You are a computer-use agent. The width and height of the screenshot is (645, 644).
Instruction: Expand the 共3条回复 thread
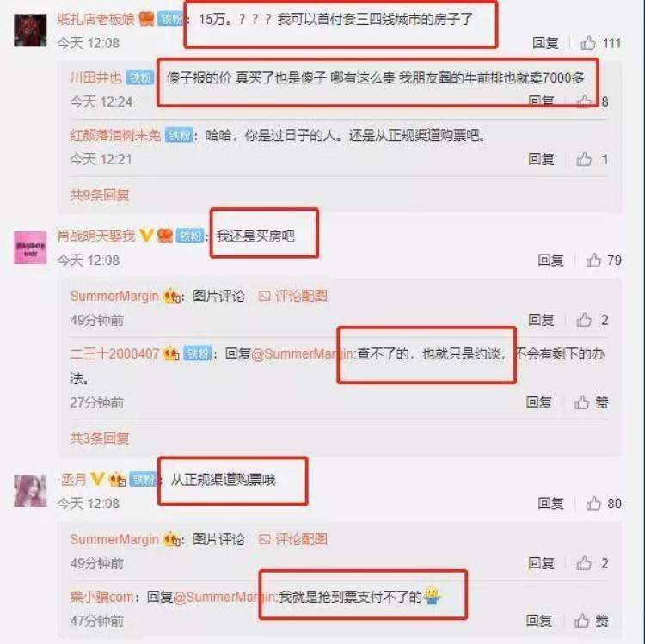[x=100, y=439]
